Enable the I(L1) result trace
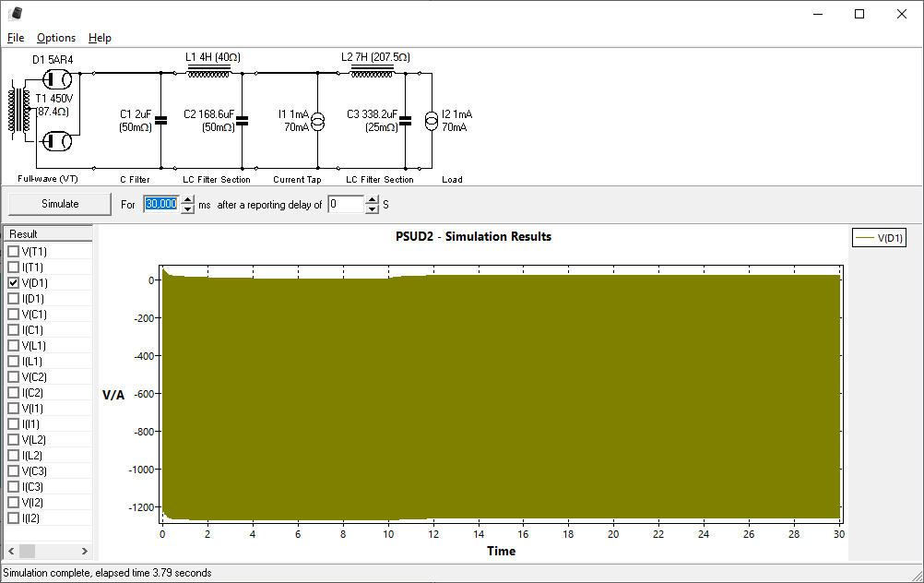This screenshot has height=583, width=924. (14, 361)
